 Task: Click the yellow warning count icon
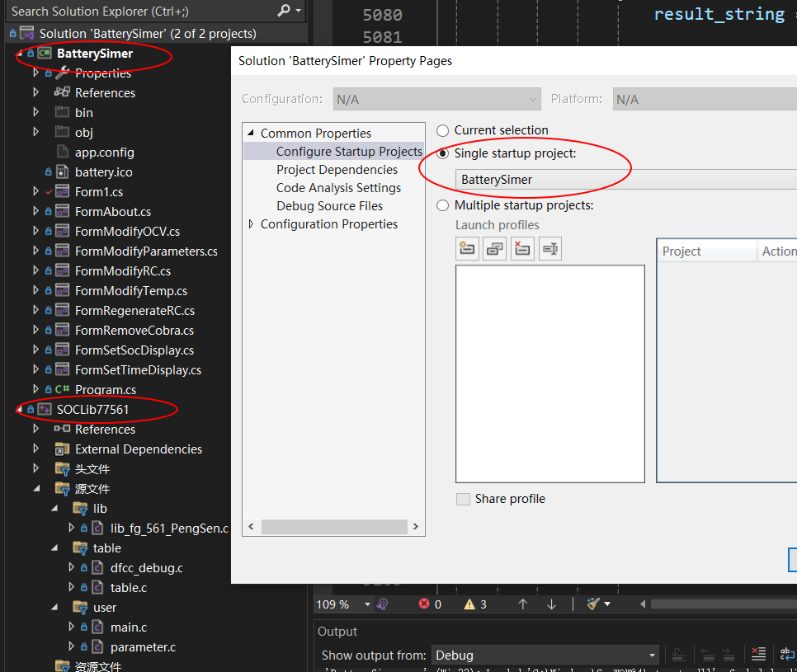(x=469, y=604)
